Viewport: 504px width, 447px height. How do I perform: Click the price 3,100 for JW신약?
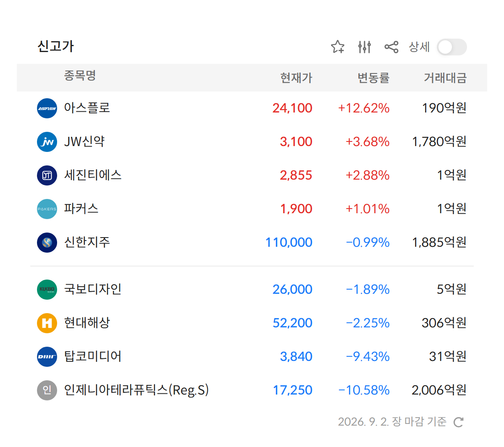(x=296, y=142)
